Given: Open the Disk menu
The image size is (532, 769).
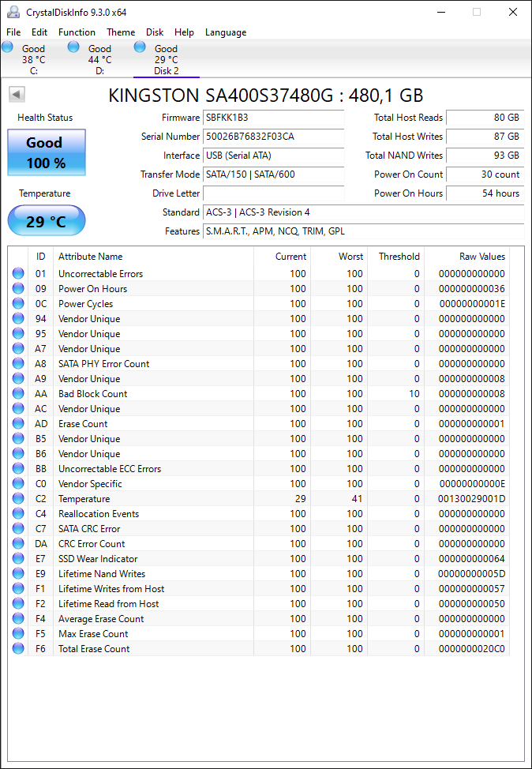Looking at the screenshot, I should pos(155,32).
